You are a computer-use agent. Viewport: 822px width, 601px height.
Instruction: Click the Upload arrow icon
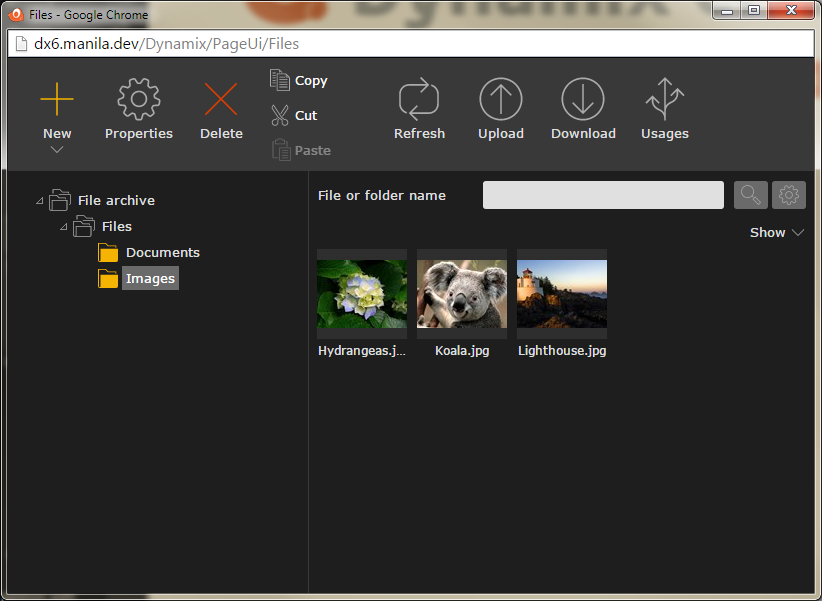501,100
